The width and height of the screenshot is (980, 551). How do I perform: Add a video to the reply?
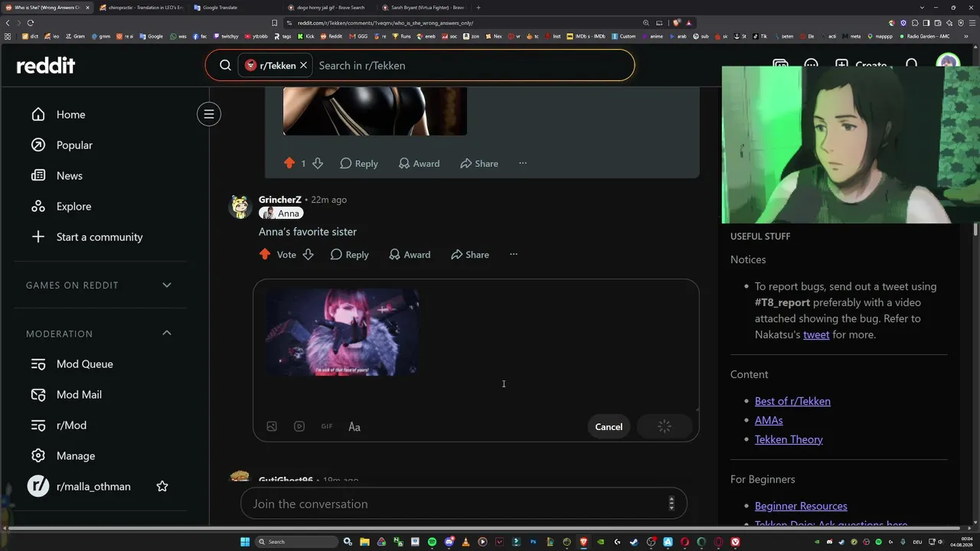[x=299, y=427]
